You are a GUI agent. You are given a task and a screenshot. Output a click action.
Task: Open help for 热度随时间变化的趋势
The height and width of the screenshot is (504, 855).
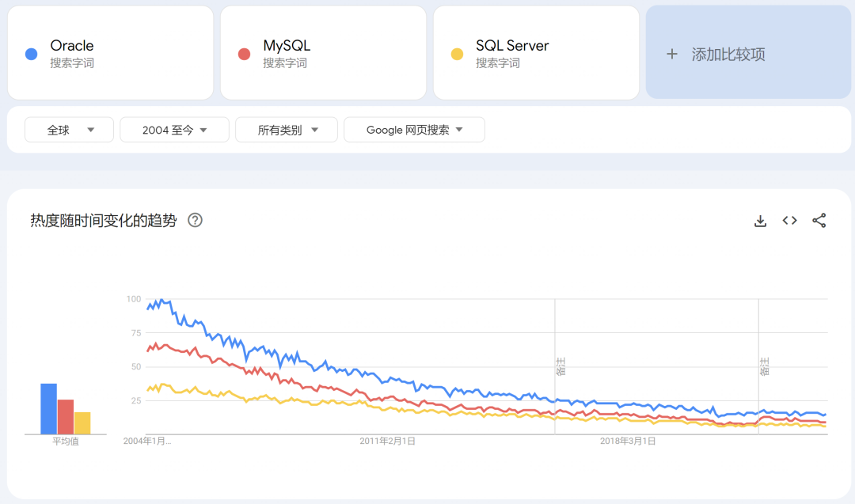point(195,220)
